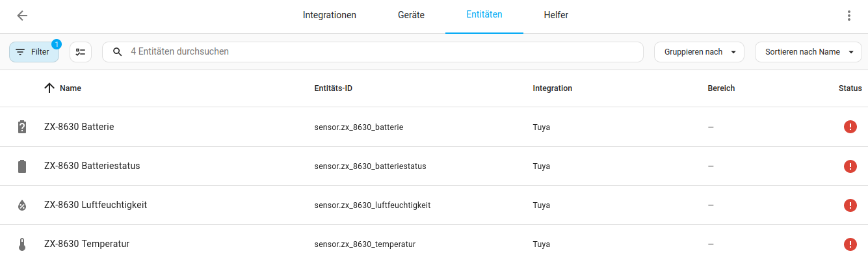Screen dimensions: 868x273
Task: Click the red error status of ZX-8630 Luftfeuchtigkeit
Action: tap(850, 205)
